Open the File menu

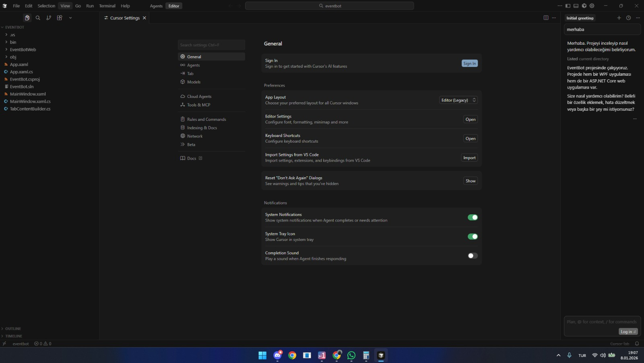[16, 6]
